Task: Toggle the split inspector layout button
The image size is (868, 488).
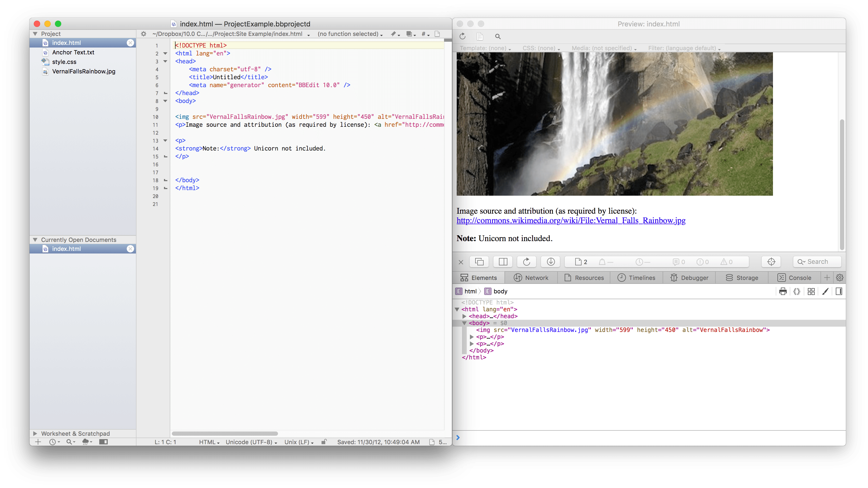Action: (x=503, y=261)
